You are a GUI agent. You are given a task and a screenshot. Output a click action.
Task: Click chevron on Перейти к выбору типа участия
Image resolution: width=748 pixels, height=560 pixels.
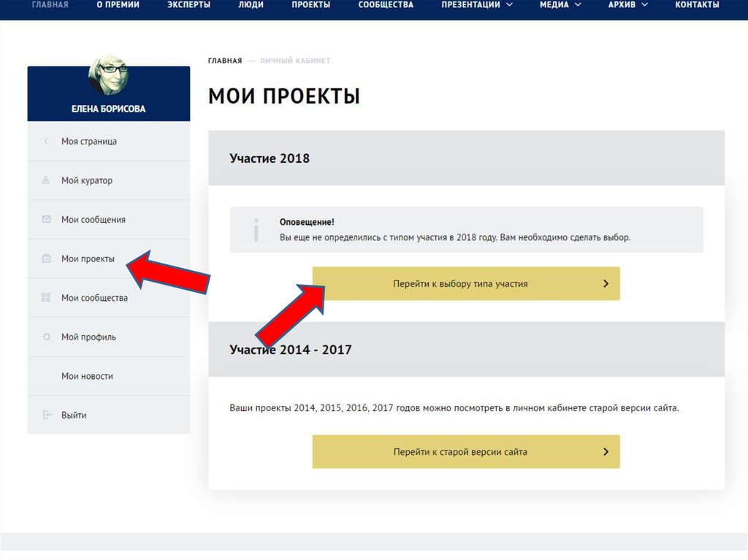click(606, 283)
